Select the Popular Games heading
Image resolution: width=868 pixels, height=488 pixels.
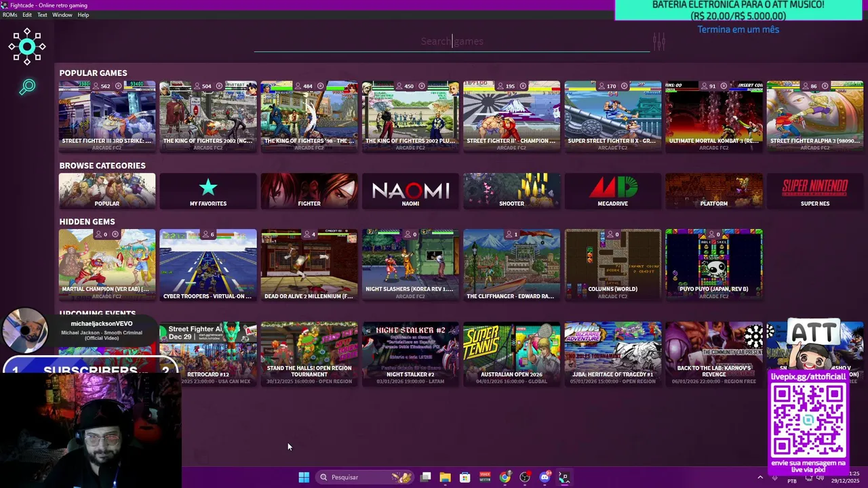93,73
